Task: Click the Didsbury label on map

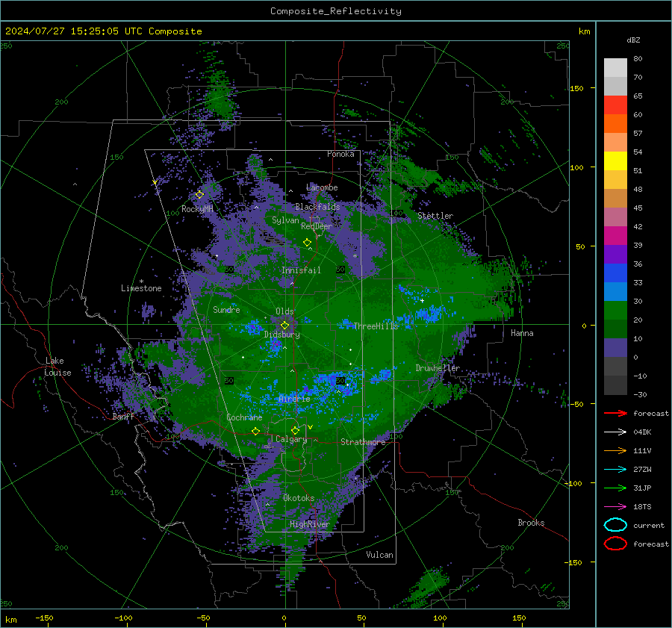Action: [x=281, y=335]
